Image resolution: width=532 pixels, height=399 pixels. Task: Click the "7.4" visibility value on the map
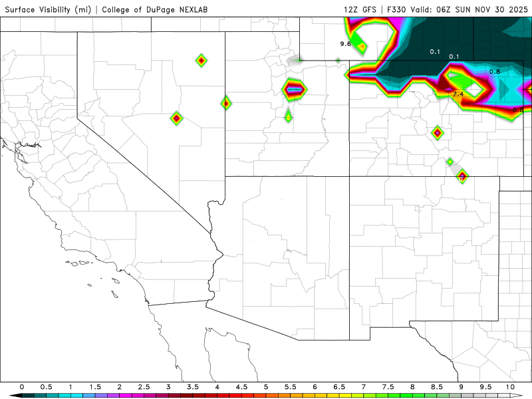click(458, 94)
